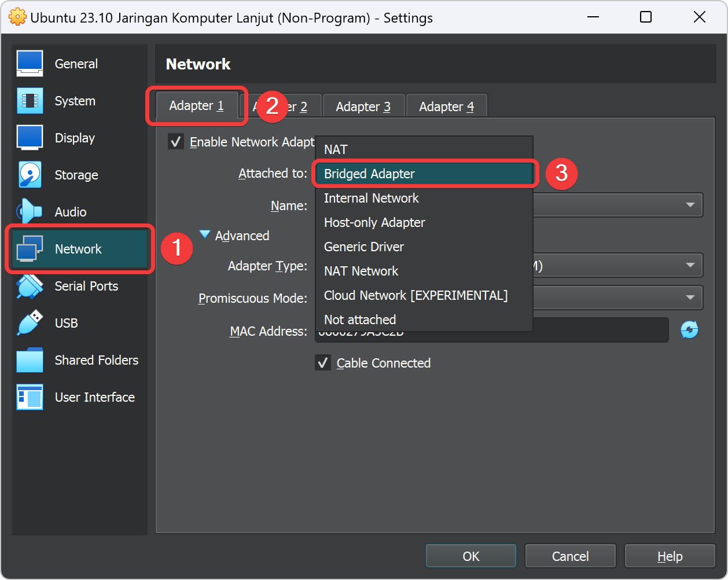Click the Audio speaker icon
Viewport: 728px width, 580px height.
pyautogui.click(x=30, y=212)
